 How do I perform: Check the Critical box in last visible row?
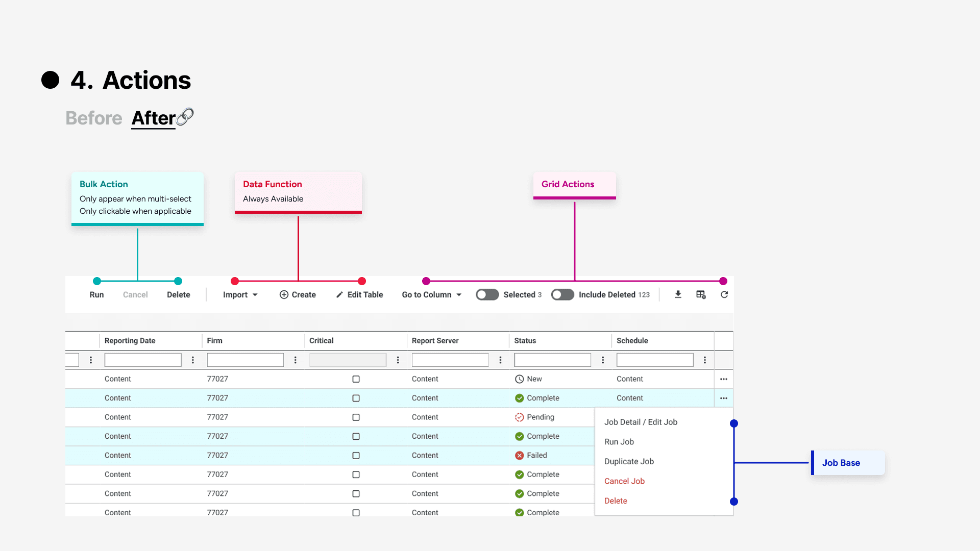356,513
